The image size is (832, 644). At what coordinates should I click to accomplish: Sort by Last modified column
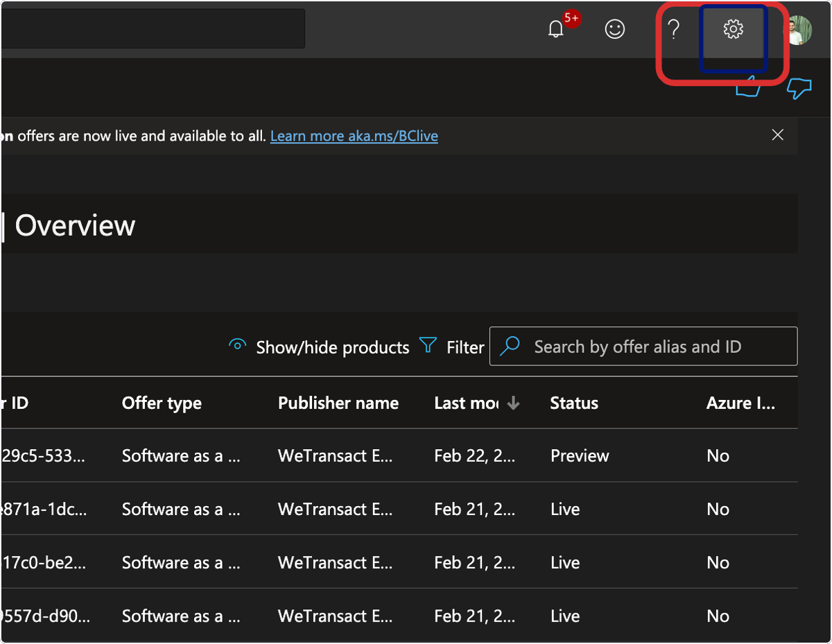[x=466, y=403]
